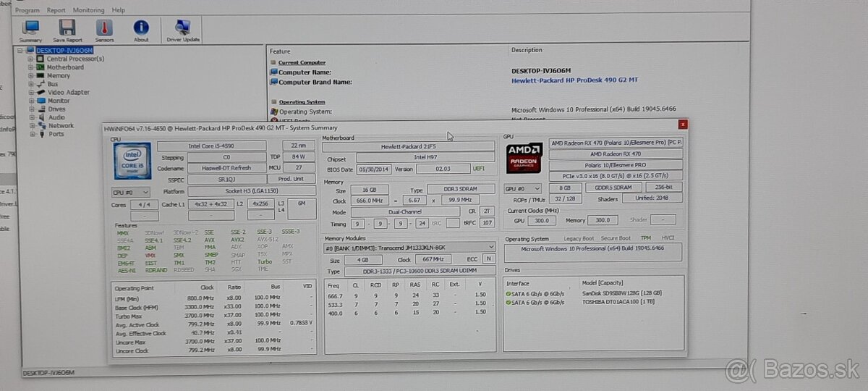Expand the Memory tree node
This screenshot has height=391, width=868.
[31, 75]
